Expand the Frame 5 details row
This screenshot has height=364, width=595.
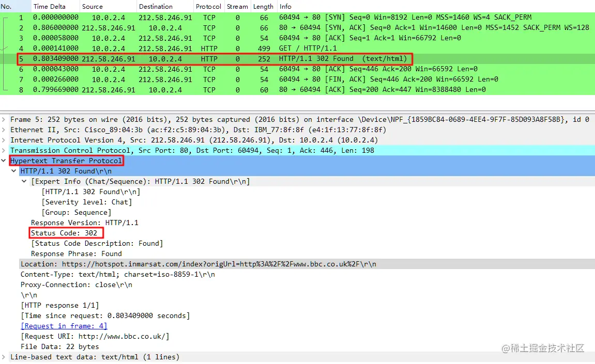click(x=4, y=119)
